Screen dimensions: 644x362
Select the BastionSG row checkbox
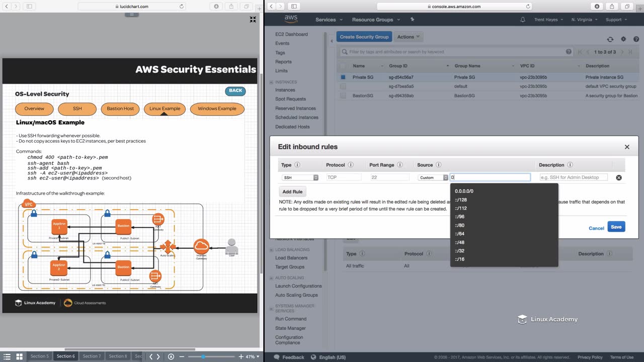[343, 96]
